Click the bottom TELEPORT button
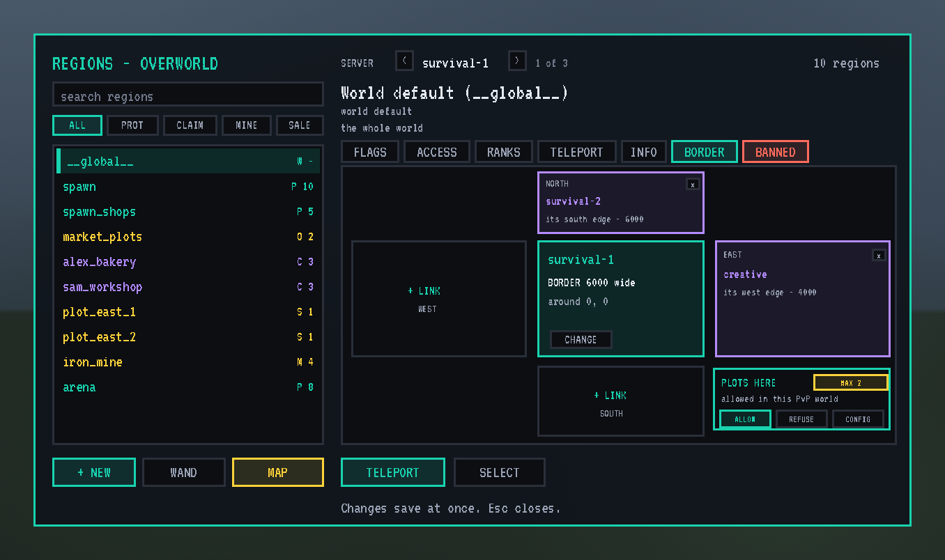 393,472
